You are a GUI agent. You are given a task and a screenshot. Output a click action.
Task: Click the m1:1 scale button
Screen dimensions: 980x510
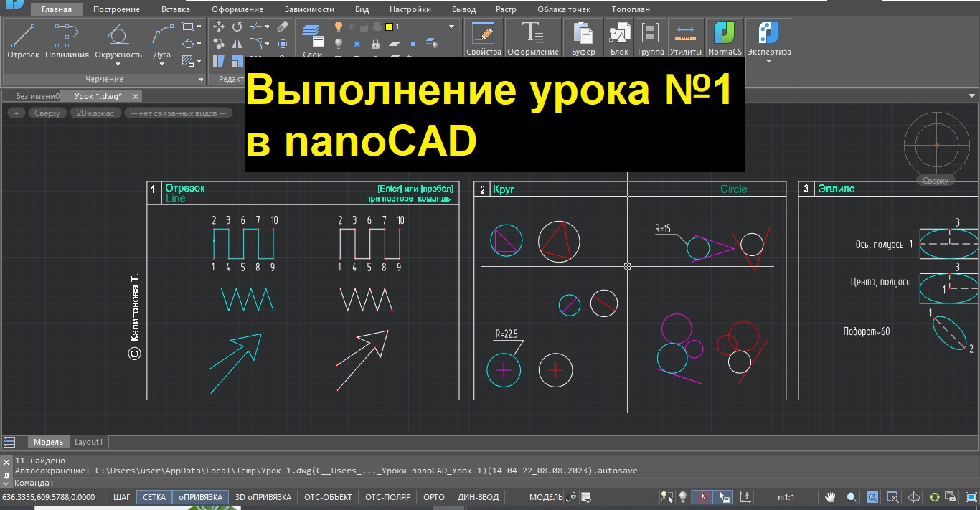pyautogui.click(x=786, y=497)
